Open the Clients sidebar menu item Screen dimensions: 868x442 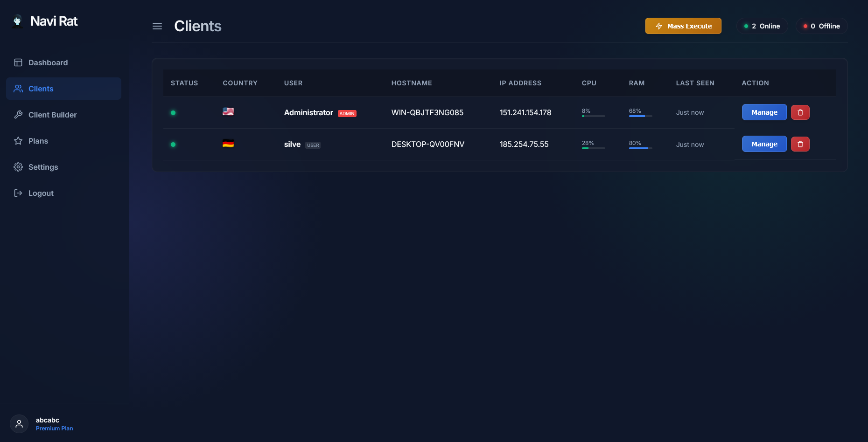coord(63,89)
